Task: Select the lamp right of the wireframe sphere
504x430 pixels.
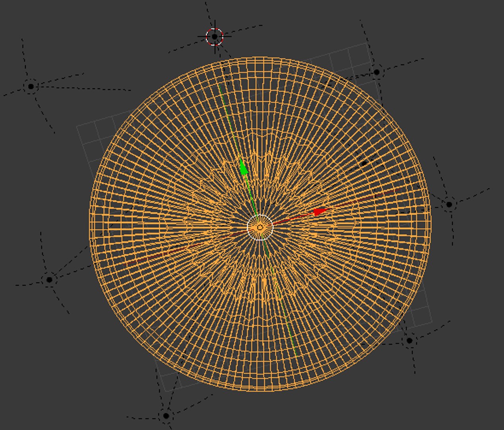Action: tap(449, 204)
